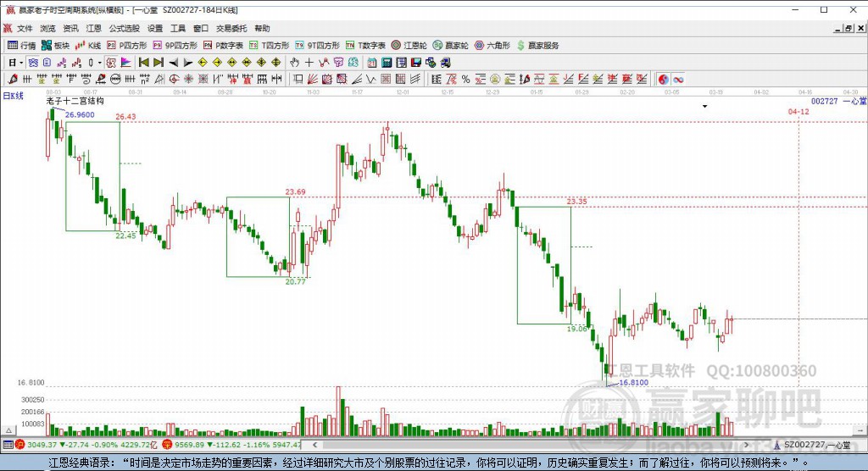Click the black left arrow step-back button

173,63
